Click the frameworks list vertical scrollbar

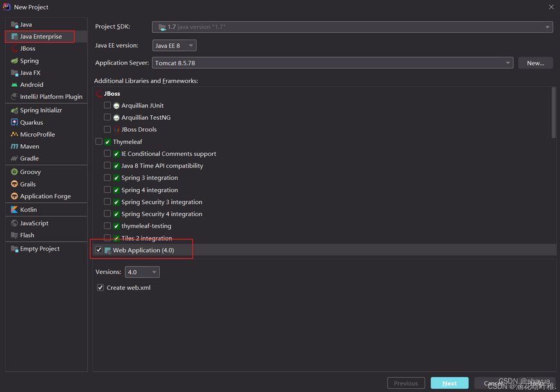[554, 113]
